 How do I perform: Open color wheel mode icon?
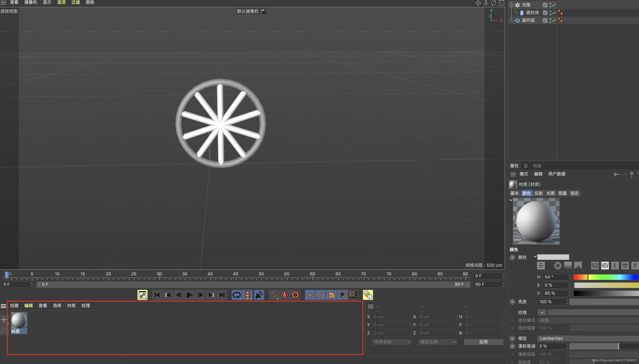(x=558, y=266)
